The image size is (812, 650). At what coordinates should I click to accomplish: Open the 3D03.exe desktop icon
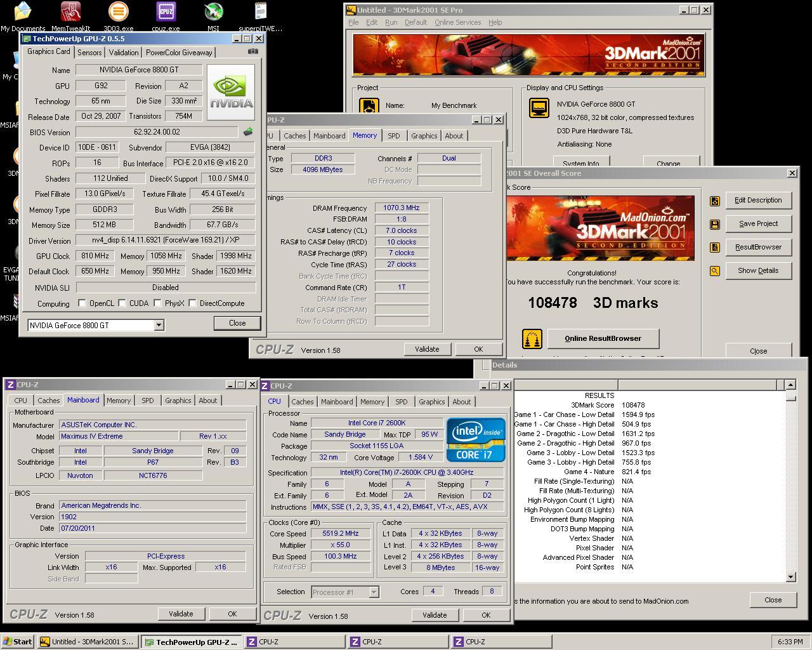[x=118, y=16]
